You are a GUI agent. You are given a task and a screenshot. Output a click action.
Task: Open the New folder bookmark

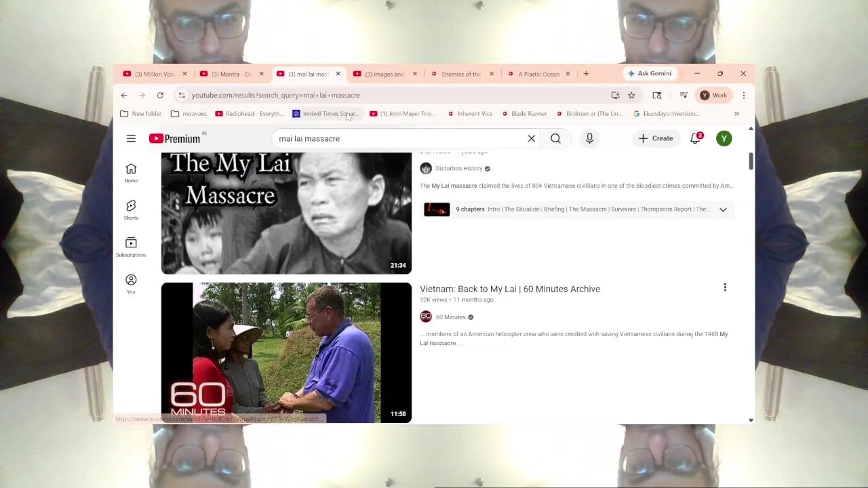point(140,113)
